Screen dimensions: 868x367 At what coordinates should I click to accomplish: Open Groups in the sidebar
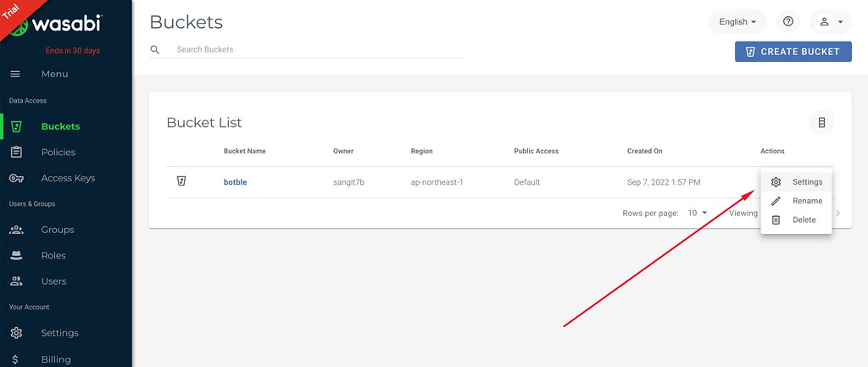coord(58,230)
